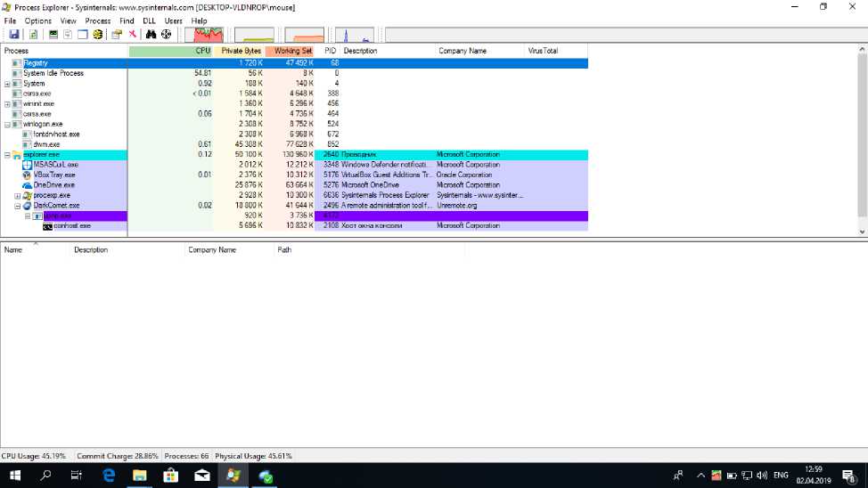The image size is (868, 488).
Task: Sort lower pane by Name header
Action: pos(36,250)
